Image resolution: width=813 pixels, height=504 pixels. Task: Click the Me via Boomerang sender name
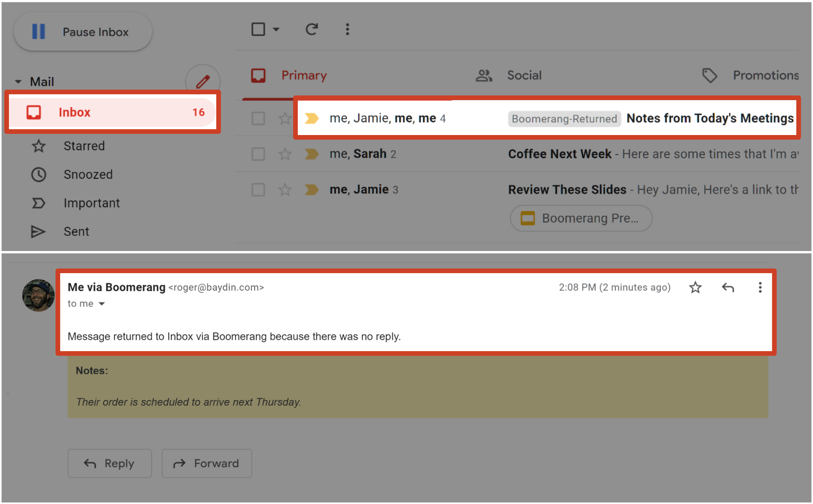(x=116, y=287)
